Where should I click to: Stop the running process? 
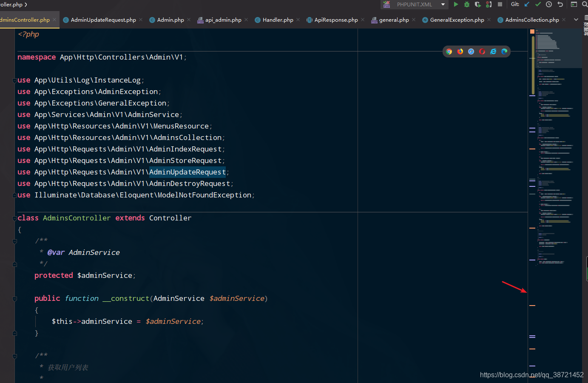coord(500,4)
